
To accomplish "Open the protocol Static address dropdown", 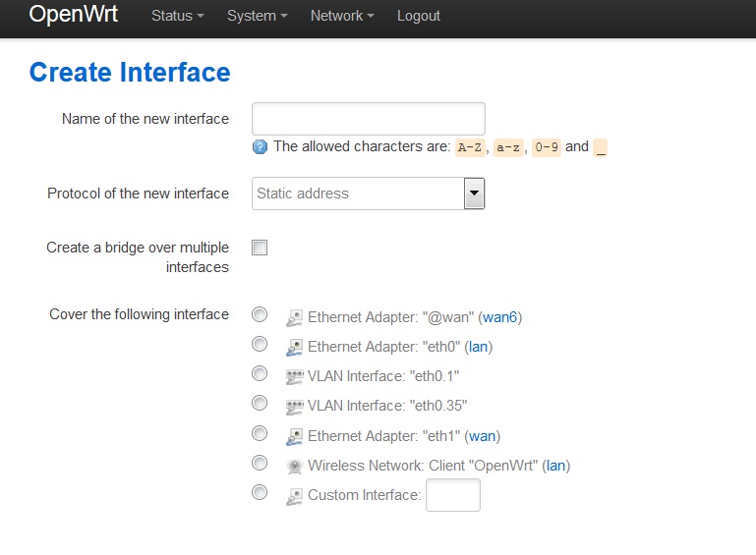I will click(x=369, y=194).
